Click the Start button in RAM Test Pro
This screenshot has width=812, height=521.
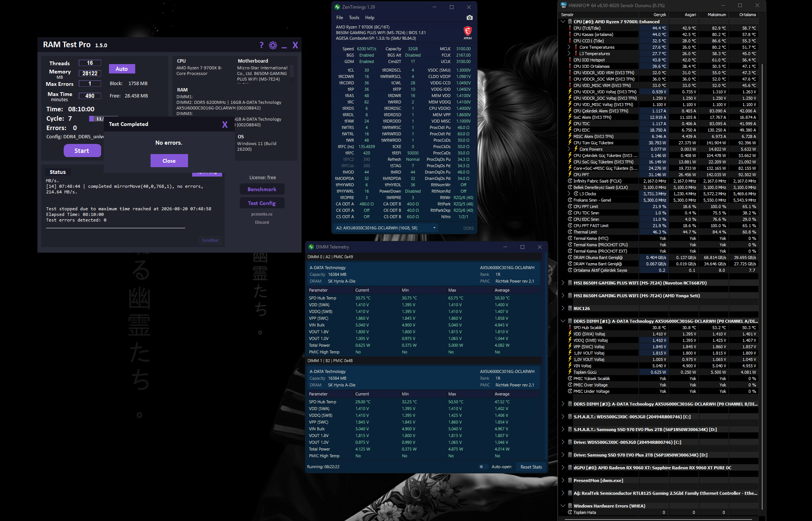click(82, 151)
